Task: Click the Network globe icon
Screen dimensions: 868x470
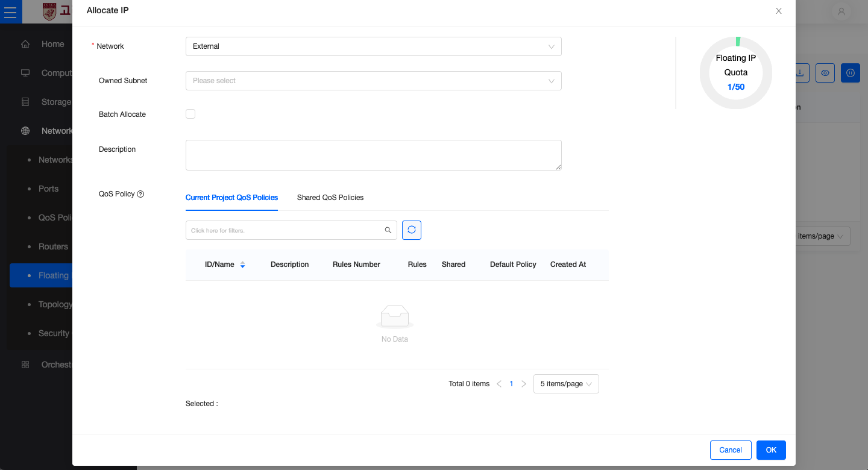Action: pos(25,131)
